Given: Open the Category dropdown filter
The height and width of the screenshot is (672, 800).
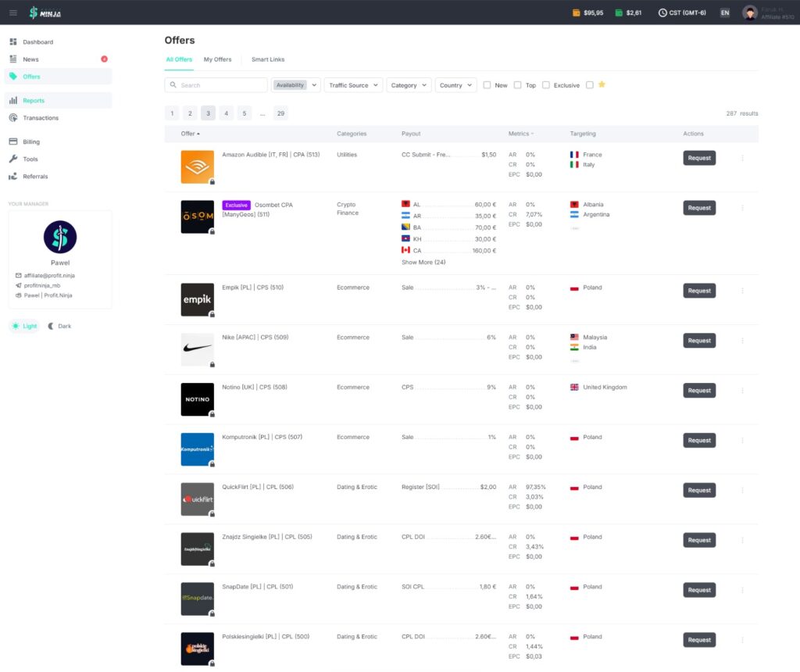Looking at the screenshot, I should (x=409, y=85).
